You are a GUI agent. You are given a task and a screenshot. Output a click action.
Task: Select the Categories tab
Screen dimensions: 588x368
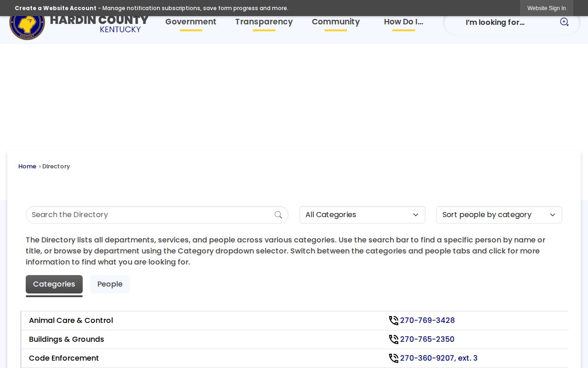coord(54,284)
